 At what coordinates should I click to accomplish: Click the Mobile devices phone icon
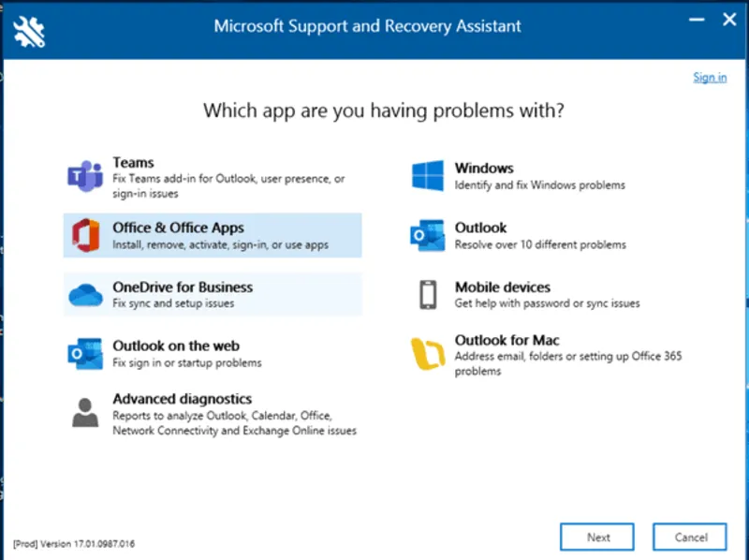[427, 296]
